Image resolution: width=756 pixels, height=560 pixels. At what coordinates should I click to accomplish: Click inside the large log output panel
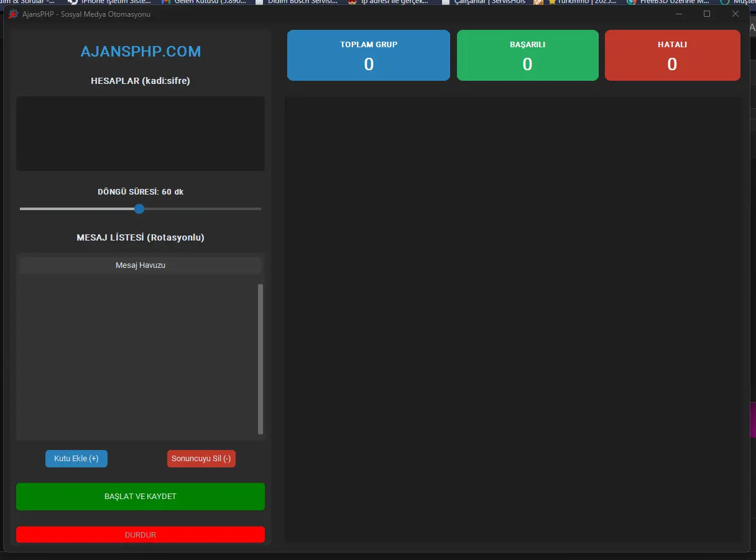coord(513,318)
